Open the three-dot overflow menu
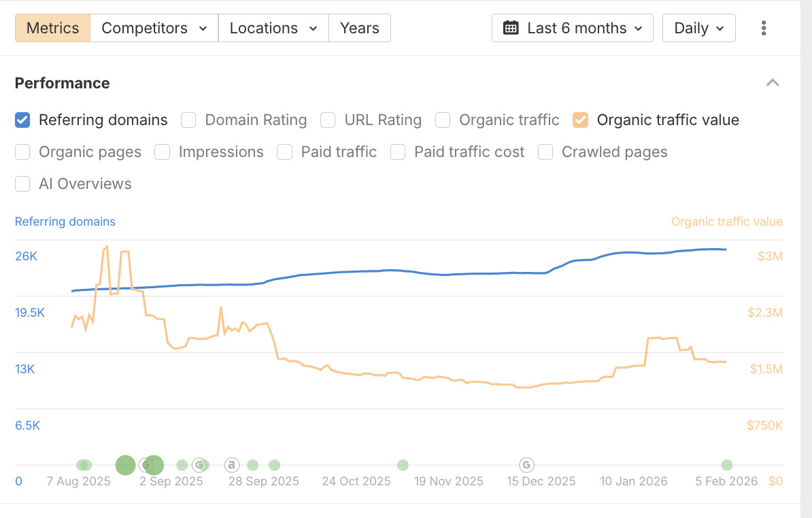Screen dimensions: 812x518 click(x=764, y=28)
